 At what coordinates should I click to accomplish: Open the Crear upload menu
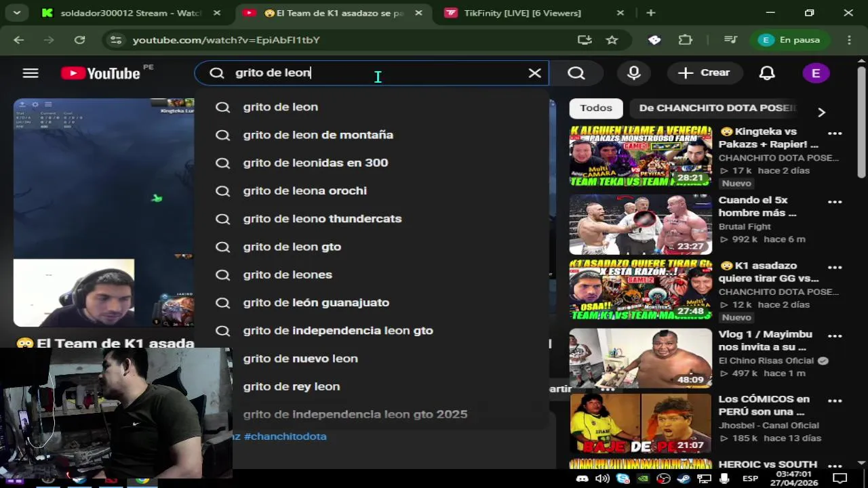coord(704,73)
